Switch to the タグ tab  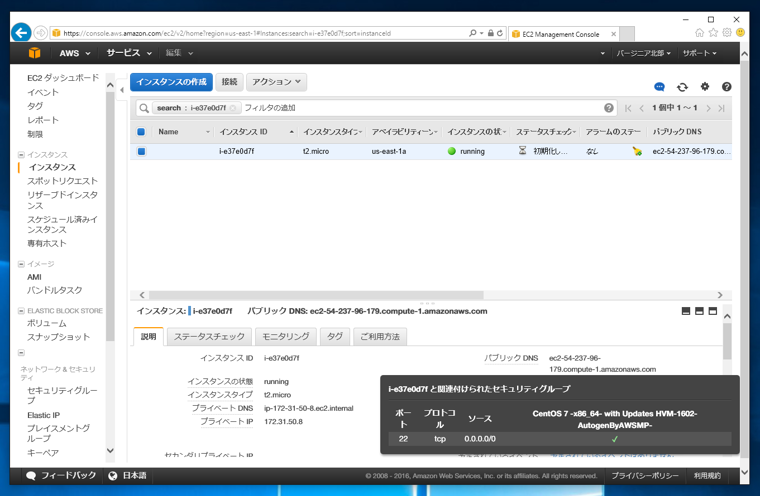pyautogui.click(x=335, y=336)
